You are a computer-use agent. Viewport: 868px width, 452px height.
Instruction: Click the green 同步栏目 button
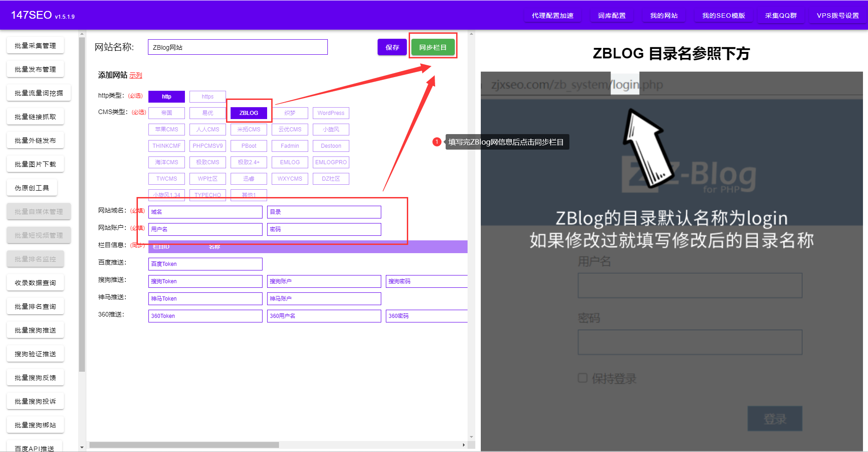point(433,47)
